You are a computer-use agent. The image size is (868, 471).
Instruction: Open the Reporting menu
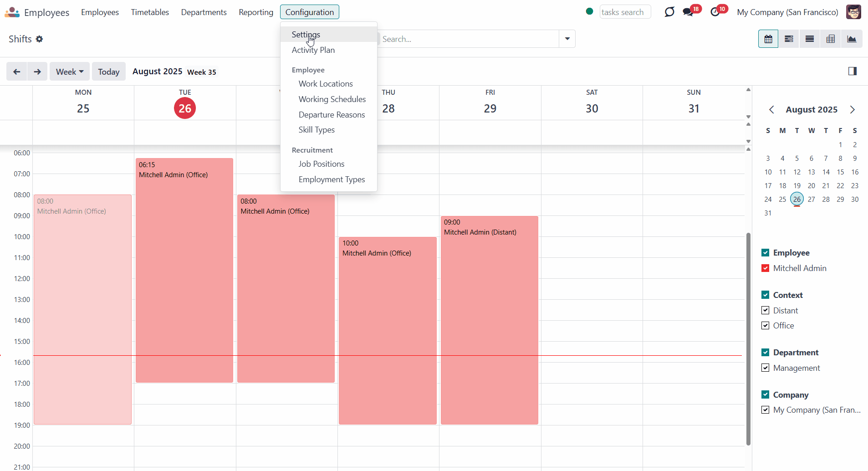pos(256,12)
